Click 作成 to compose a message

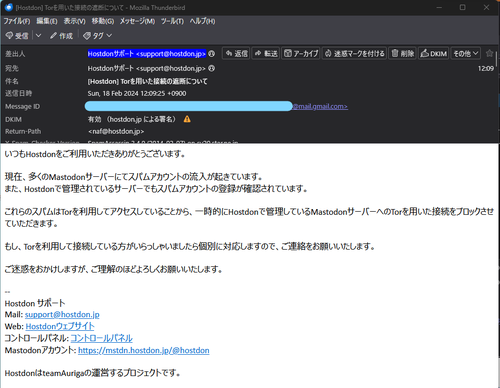61,36
